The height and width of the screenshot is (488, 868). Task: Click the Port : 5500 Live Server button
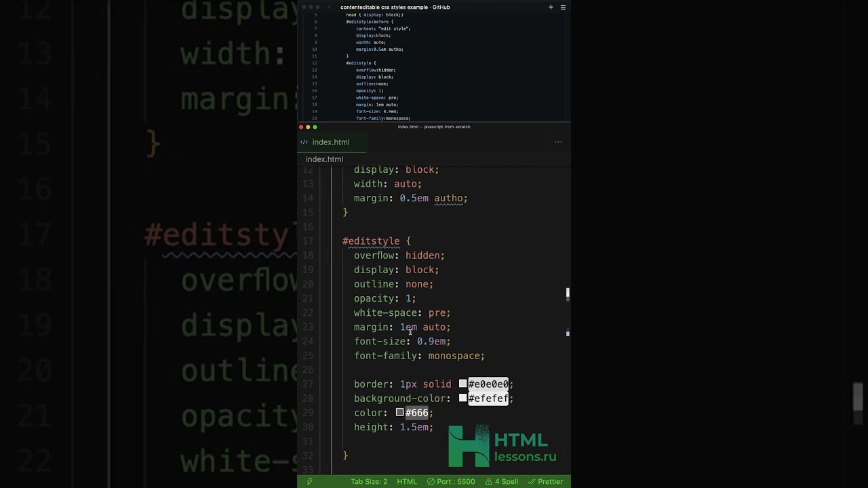point(451,481)
